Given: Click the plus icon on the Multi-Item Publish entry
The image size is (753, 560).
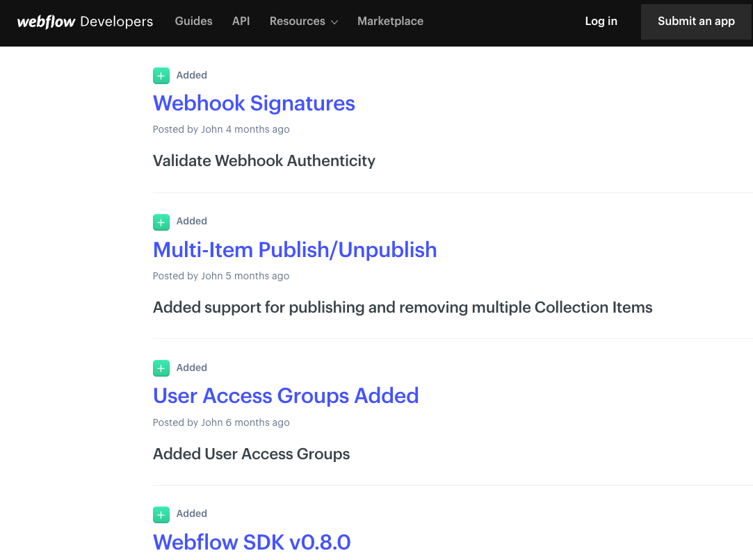Looking at the screenshot, I should coord(161,222).
